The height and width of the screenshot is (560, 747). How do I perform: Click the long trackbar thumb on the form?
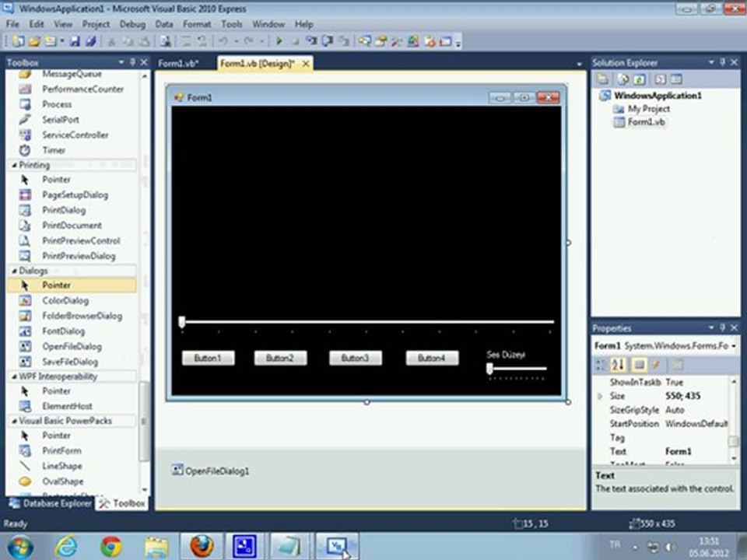click(x=182, y=322)
